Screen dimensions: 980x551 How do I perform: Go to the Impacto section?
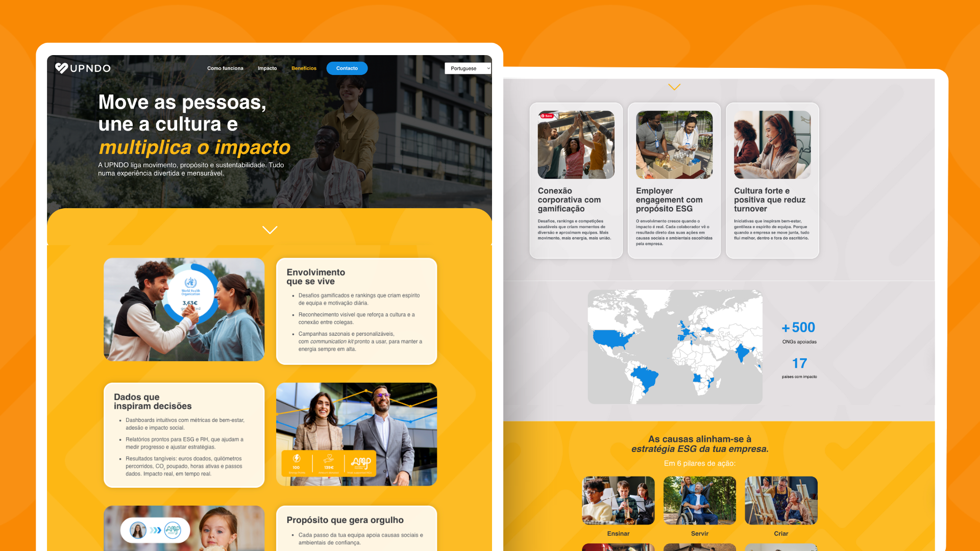pyautogui.click(x=267, y=68)
